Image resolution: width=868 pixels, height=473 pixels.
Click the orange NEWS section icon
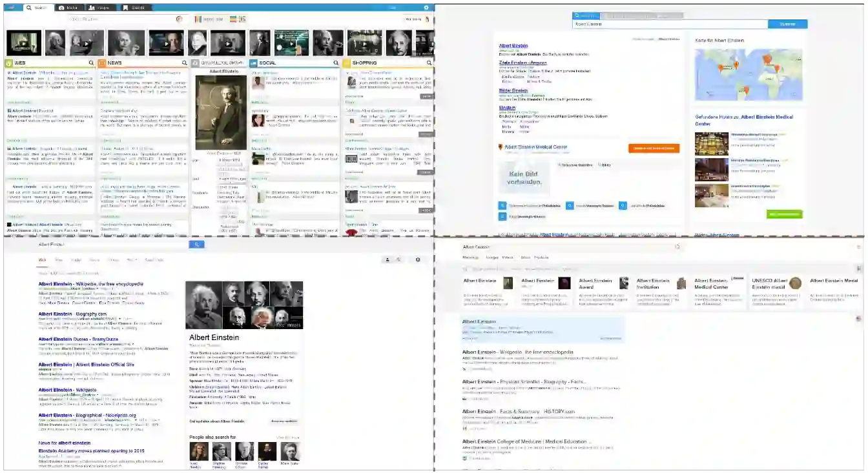102,63
